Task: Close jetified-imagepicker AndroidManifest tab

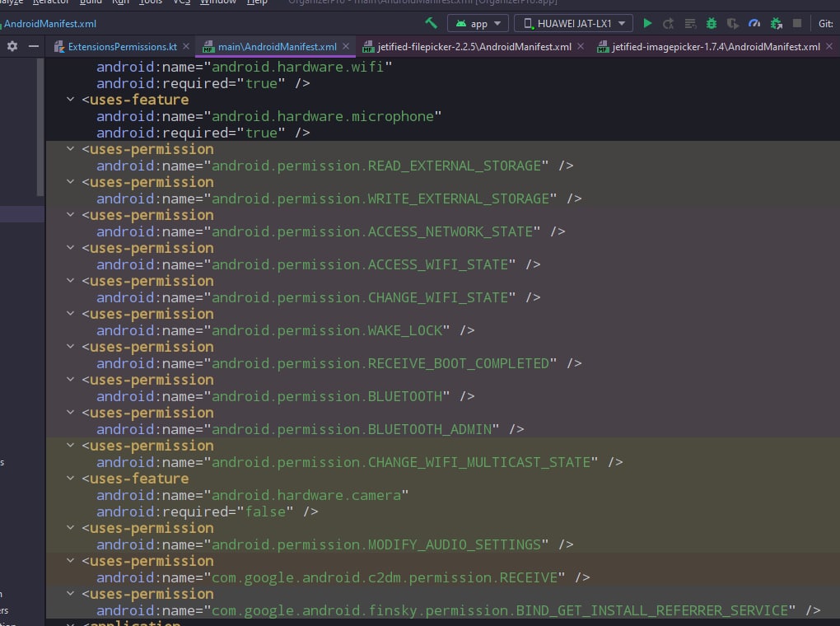Action: tap(829, 47)
